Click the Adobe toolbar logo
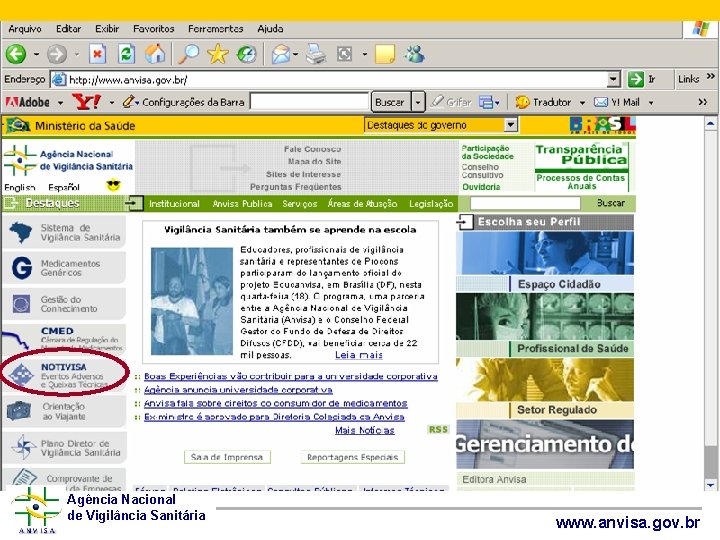 click(28, 102)
